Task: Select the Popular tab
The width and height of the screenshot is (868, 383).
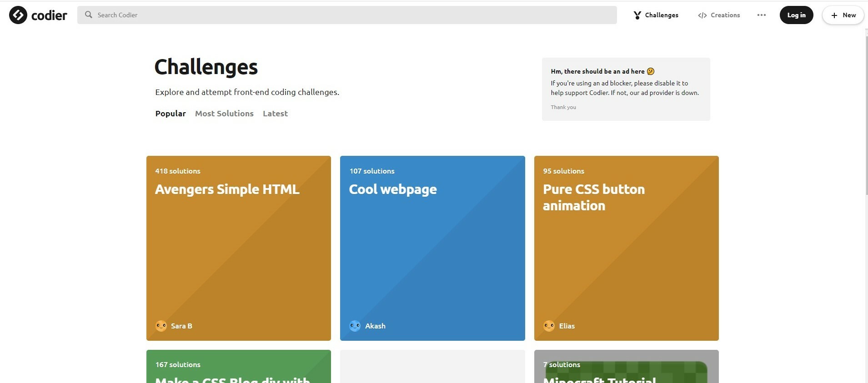Action: [x=171, y=114]
